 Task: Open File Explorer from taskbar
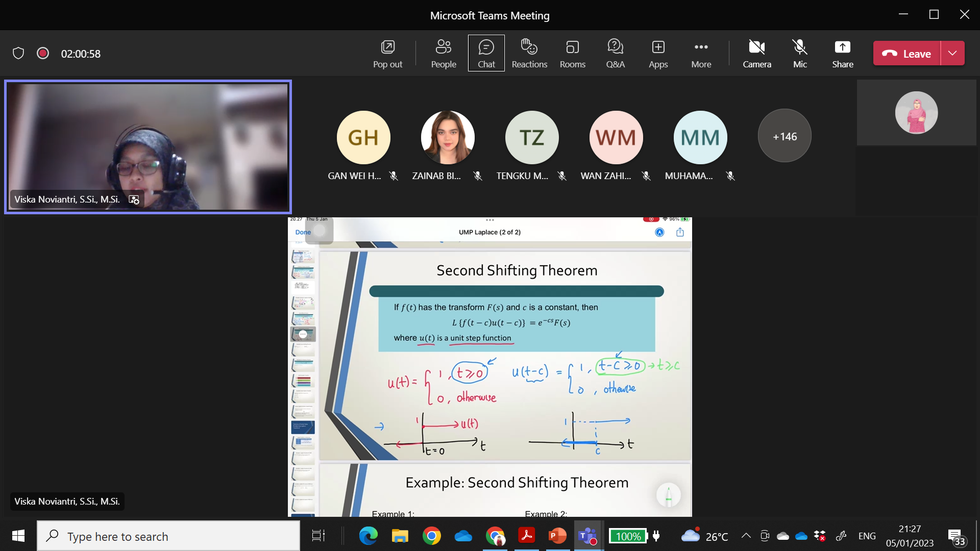tap(400, 536)
